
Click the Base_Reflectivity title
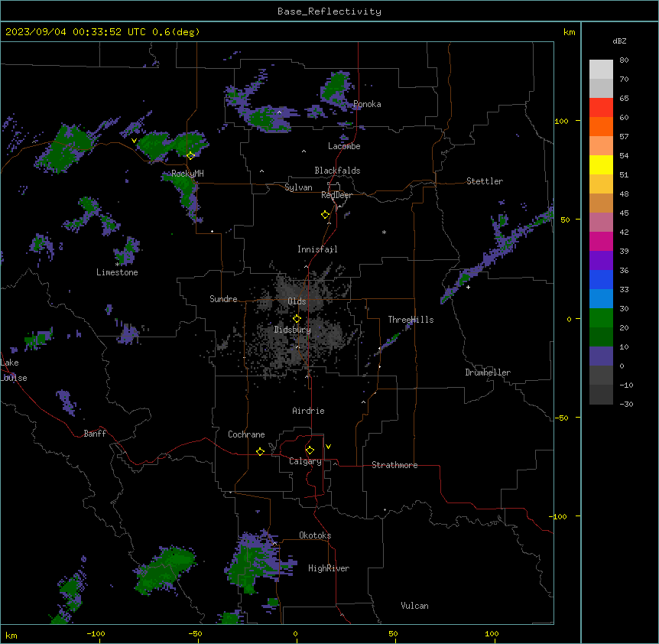click(329, 11)
